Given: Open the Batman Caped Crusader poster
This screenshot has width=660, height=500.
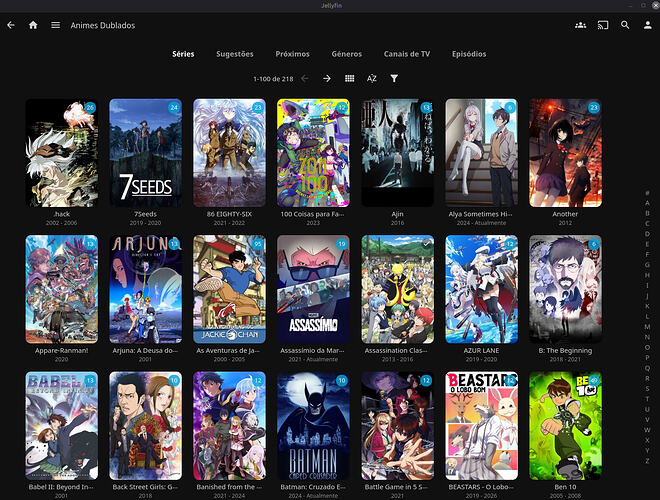Looking at the screenshot, I should (313, 426).
